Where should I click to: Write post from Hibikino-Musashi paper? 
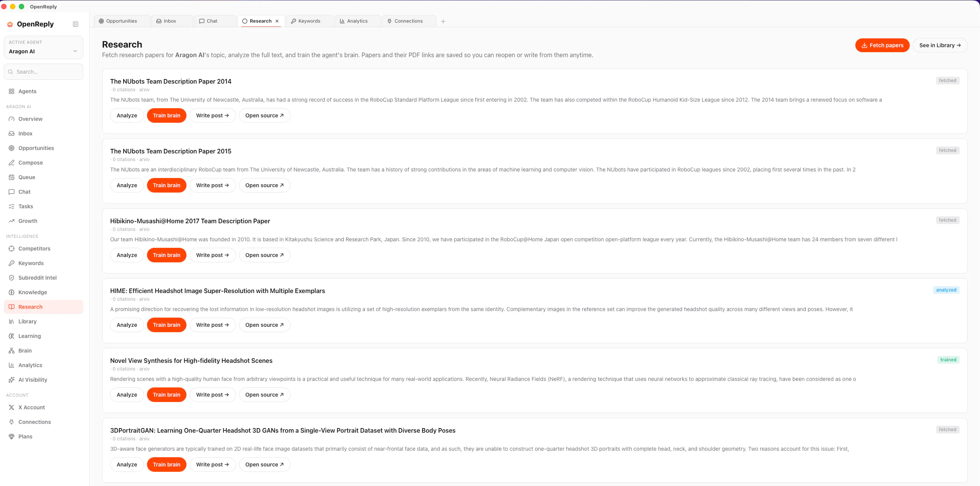[213, 255]
